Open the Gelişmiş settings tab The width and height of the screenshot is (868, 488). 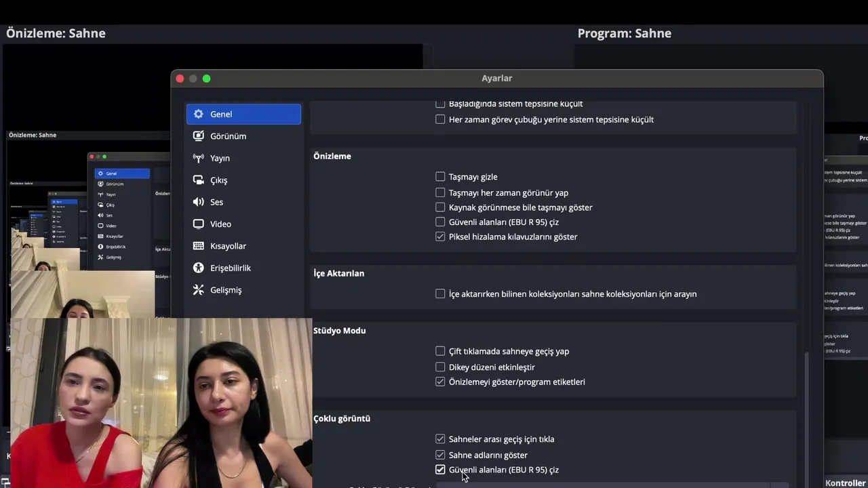(243, 289)
